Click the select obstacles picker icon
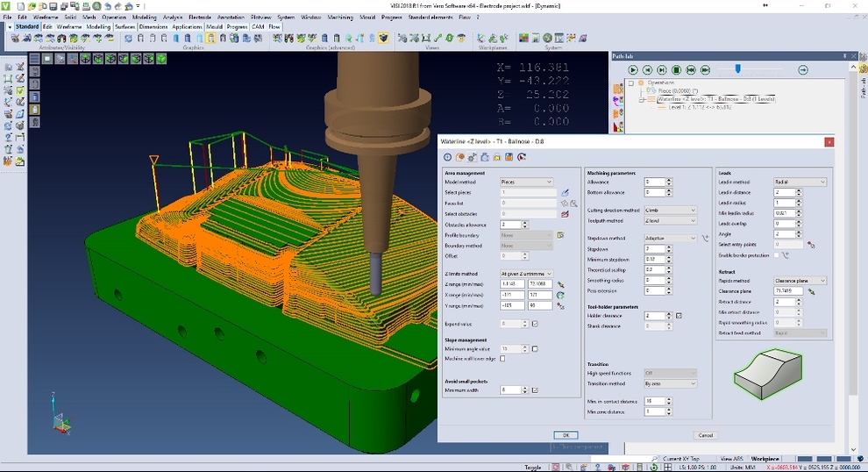The width and height of the screenshot is (868, 472). pos(565,213)
